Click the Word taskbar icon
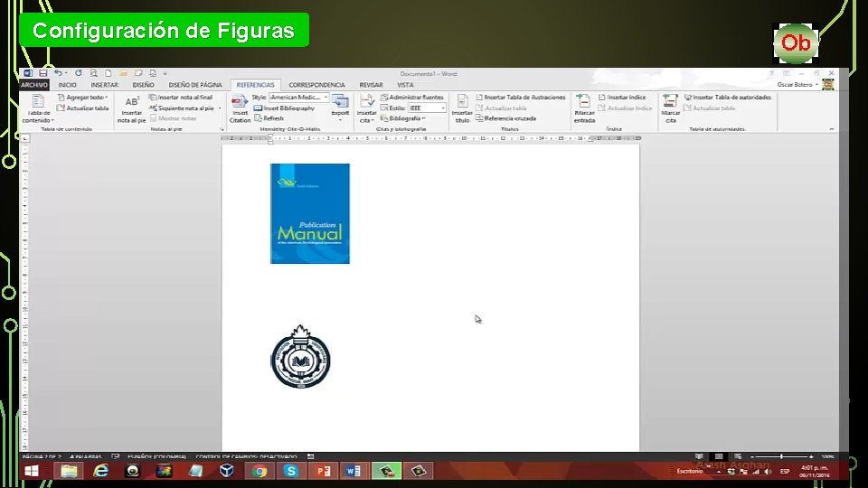This screenshot has height=488, width=868. [354, 471]
